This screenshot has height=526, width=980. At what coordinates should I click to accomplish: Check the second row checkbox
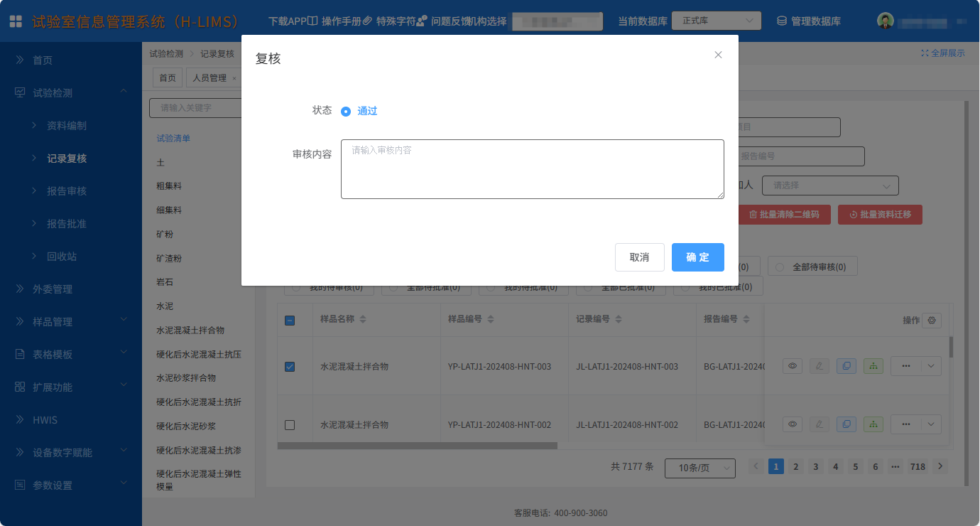290,425
